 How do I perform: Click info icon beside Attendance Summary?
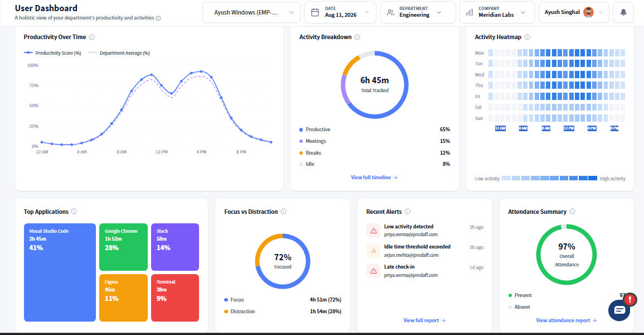click(x=573, y=211)
